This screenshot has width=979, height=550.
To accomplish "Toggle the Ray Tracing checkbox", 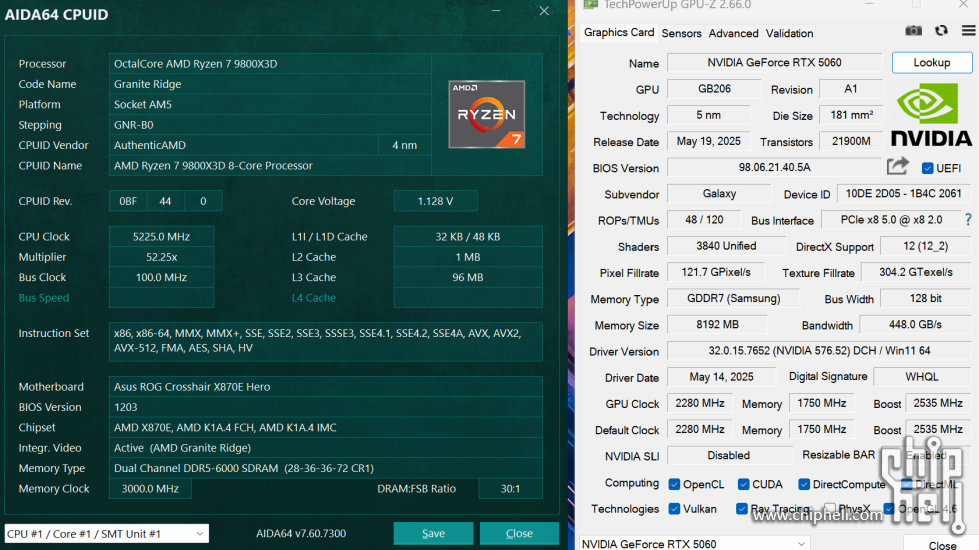I will click(742, 509).
